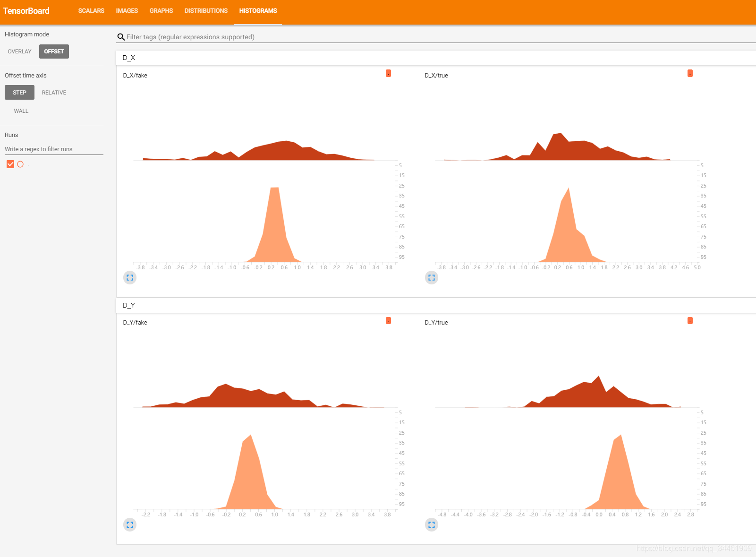Click the orange run badge on D_Y/fake
Viewport: 756px width, 557px height.
(388, 321)
